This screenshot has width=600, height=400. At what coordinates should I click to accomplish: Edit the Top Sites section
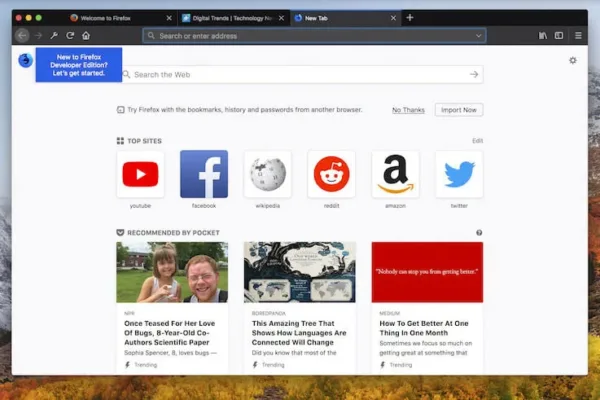[x=478, y=141]
